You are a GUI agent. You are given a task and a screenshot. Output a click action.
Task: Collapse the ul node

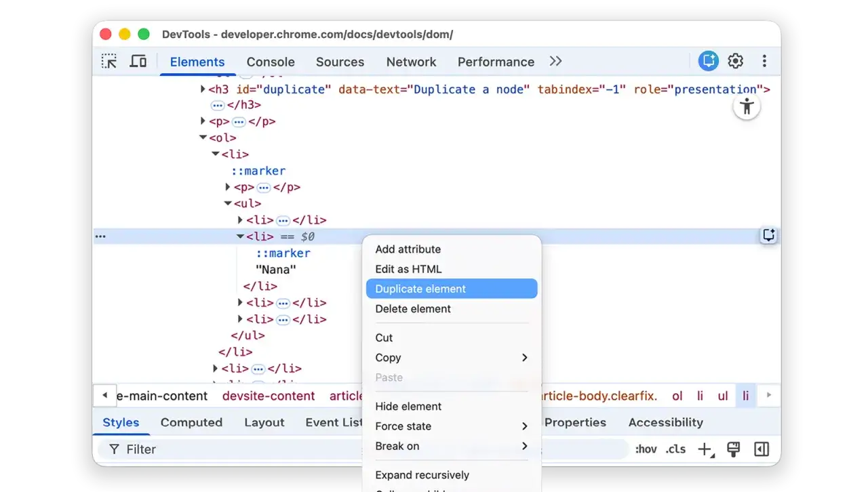pyautogui.click(x=228, y=203)
